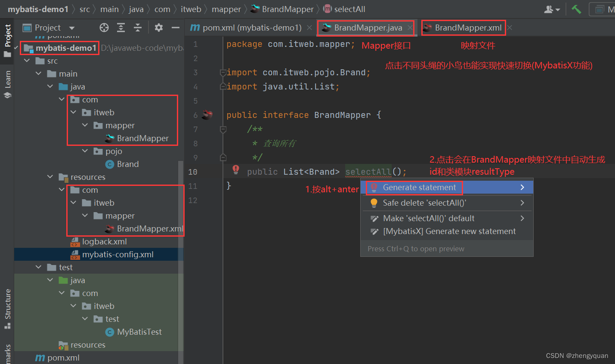The width and height of the screenshot is (615, 364).
Task: Close the BrandMapper.xml tab
Action: point(510,28)
